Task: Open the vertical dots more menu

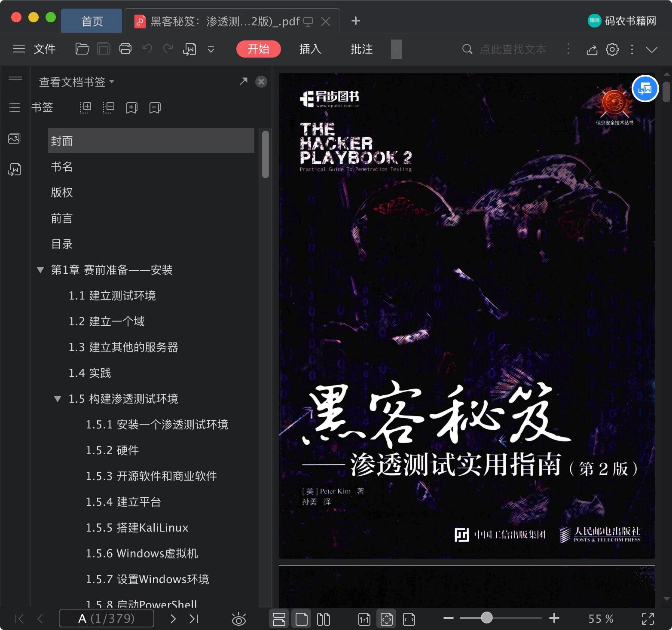Action: coord(632,49)
